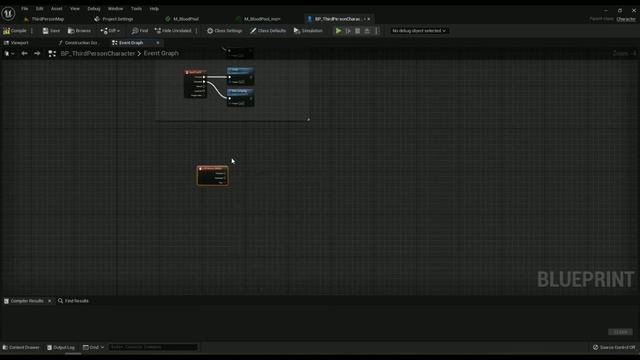The image size is (640, 360).
Task: Switch to the M_BloodPool_Inst tab
Action: click(x=262, y=19)
